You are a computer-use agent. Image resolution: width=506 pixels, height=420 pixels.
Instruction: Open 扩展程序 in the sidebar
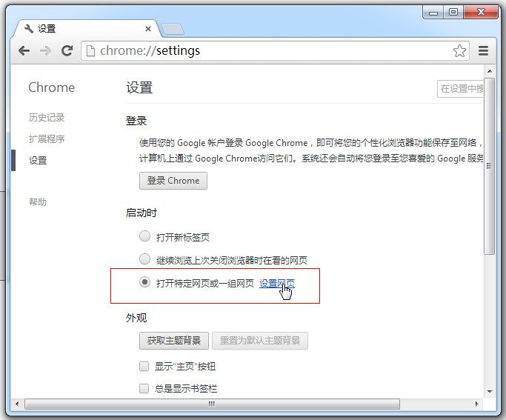pos(47,139)
